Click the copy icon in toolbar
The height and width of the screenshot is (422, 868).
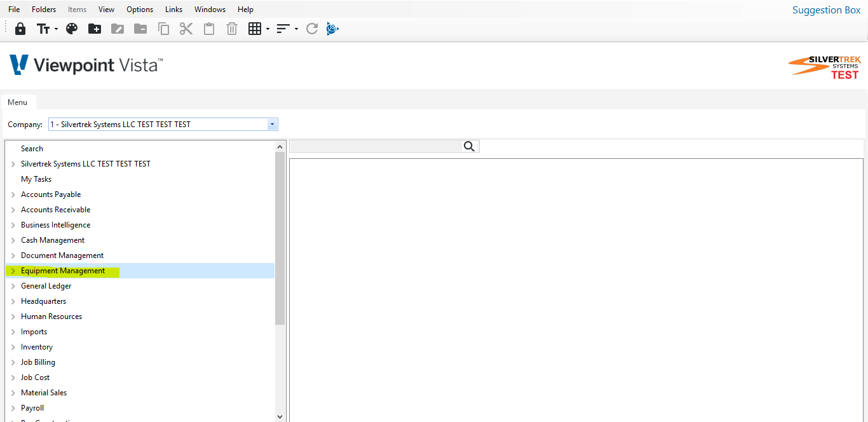[x=163, y=29]
